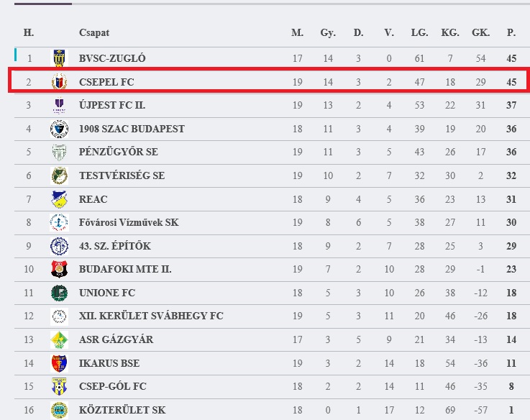Image resolution: width=530 pixels, height=420 pixels.
Task: Open the XII. Kerület Svábhegy FC link
Action: coord(151,316)
